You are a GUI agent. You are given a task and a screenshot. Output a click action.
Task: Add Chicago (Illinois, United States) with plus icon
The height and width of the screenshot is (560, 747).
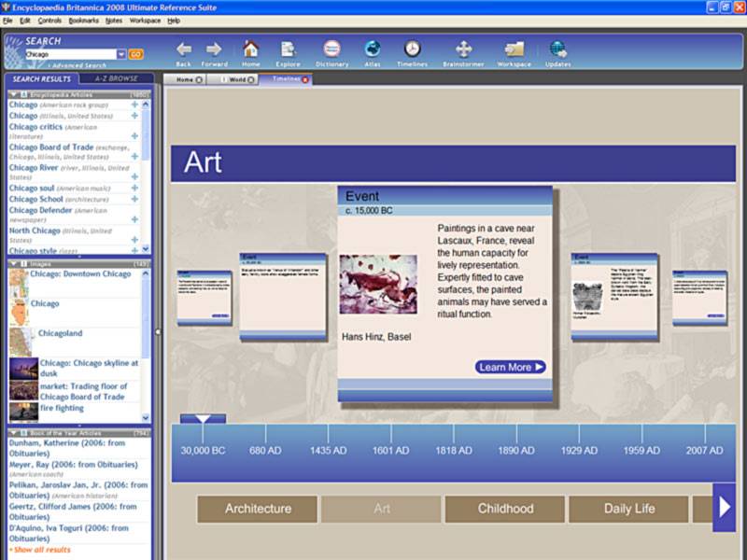click(x=134, y=115)
